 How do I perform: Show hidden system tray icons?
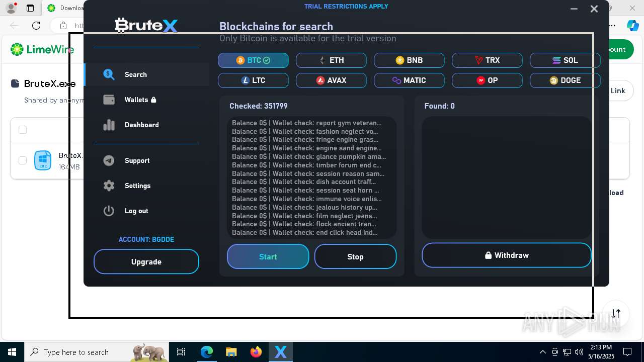[x=542, y=352]
